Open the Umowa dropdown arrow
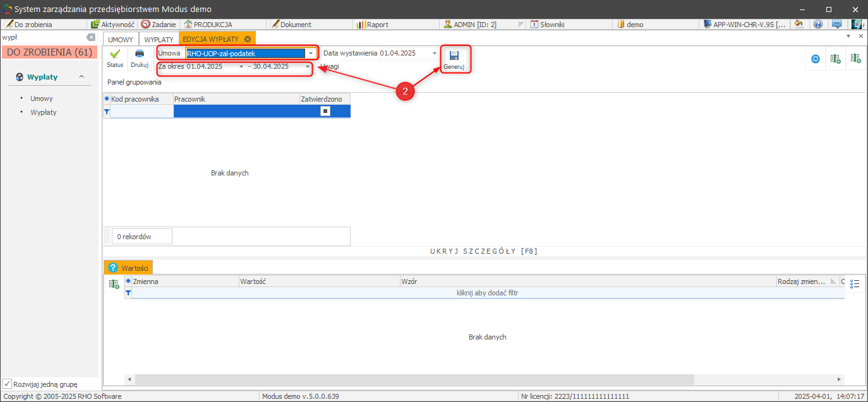 click(x=310, y=54)
